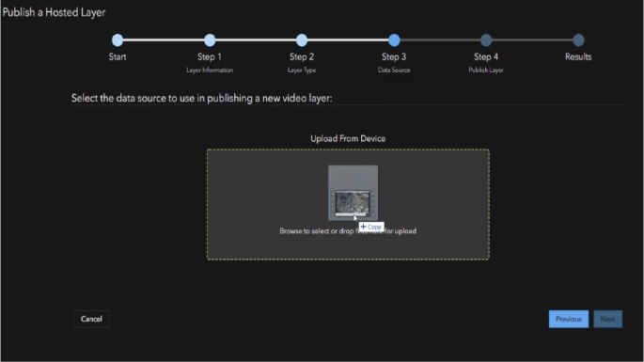Select the Start step circle
Viewport: 644px width, 362px height.
(x=118, y=39)
